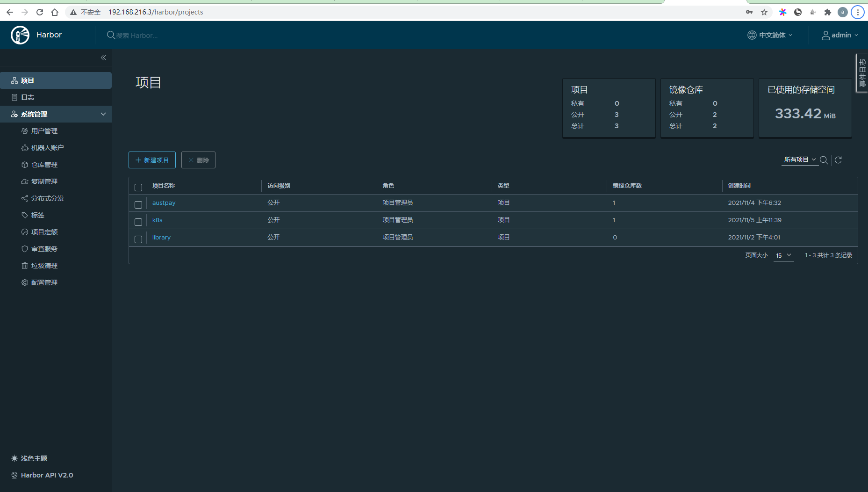Click the globe language icon
This screenshot has width=868, height=492.
coord(752,35)
